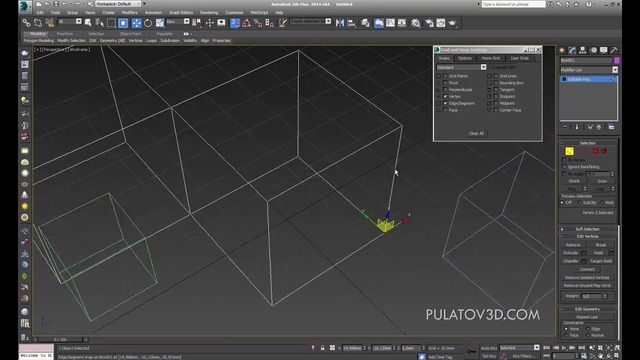
Task: Enable the Endpoint snap checkbox
Action: [x=496, y=97]
